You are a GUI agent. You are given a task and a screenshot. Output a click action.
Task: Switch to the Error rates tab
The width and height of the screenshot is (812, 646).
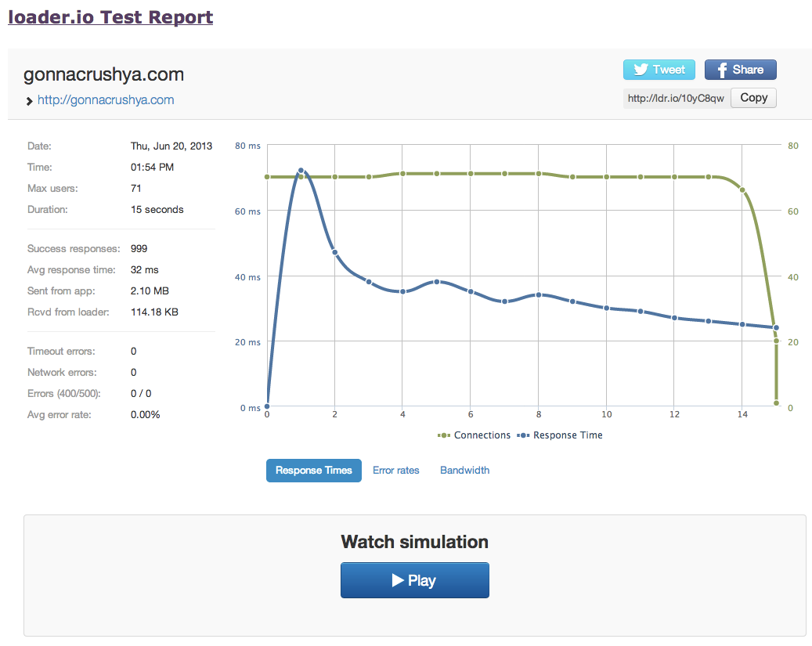tap(396, 471)
